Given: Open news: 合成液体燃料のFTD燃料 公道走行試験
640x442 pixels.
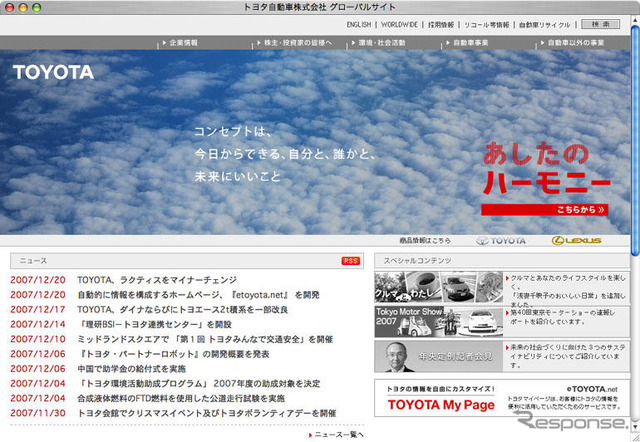Looking at the screenshot, I should click(181, 398).
